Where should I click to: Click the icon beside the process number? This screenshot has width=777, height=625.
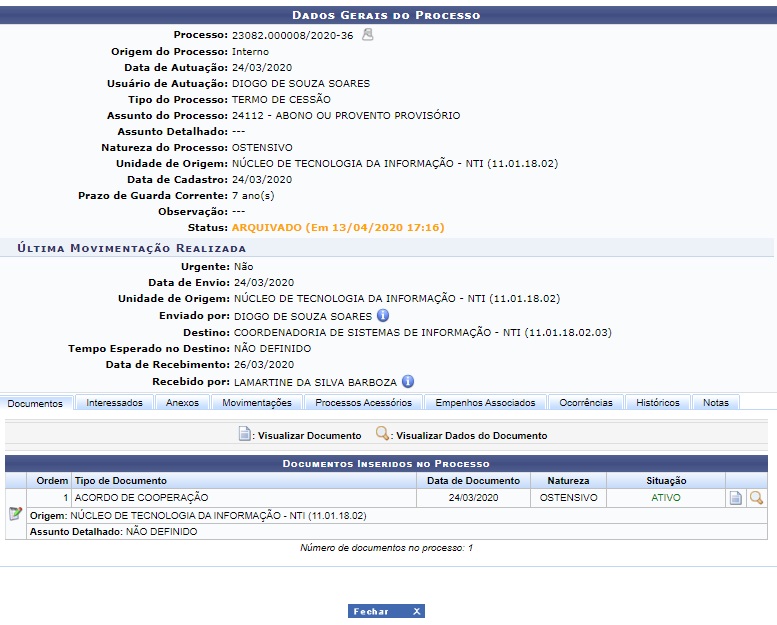click(368, 35)
